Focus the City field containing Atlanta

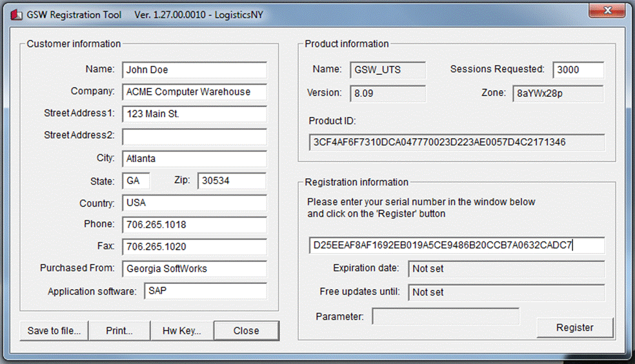194,158
